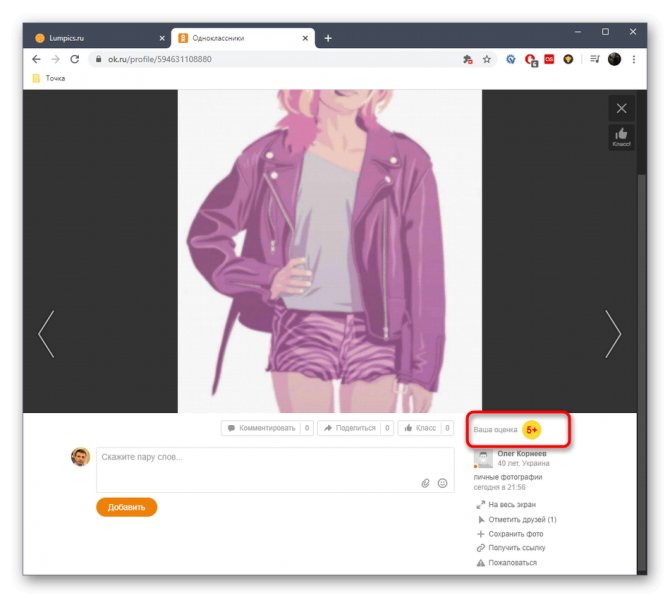The height and width of the screenshot is (598, 670).
Task: Open the emoji picker smiley icon
Action: click(443, 483)
